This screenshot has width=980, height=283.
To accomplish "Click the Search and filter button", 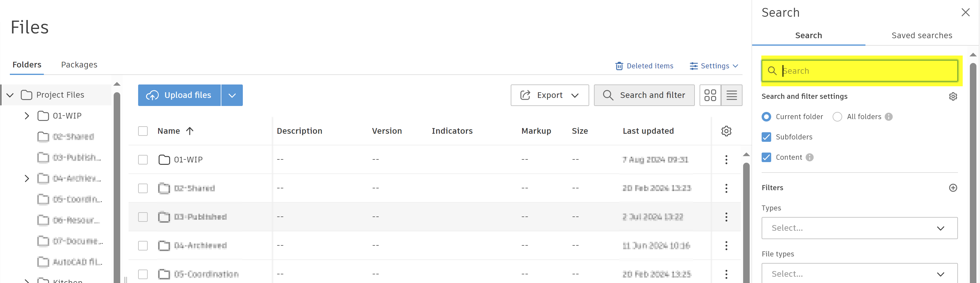I will click(644, 95).
